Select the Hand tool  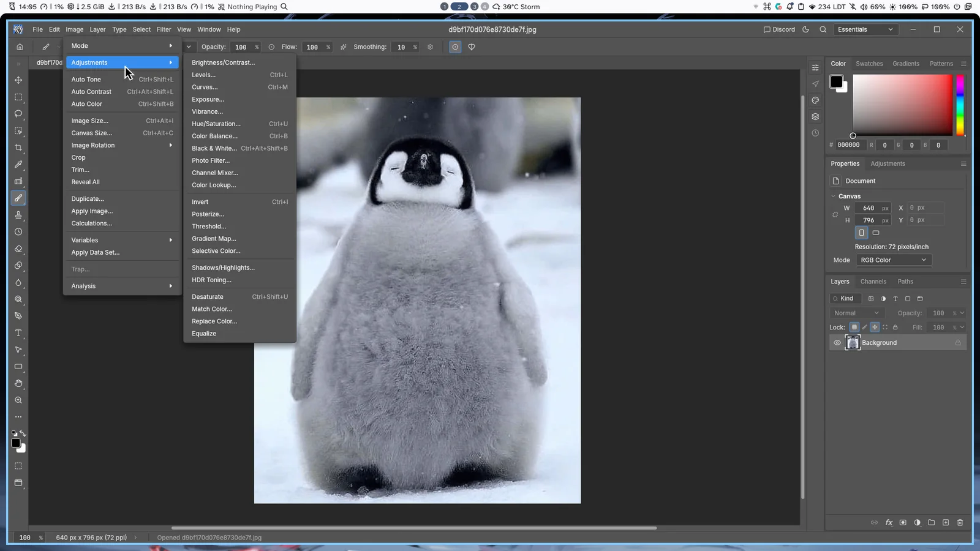(18, 383)
